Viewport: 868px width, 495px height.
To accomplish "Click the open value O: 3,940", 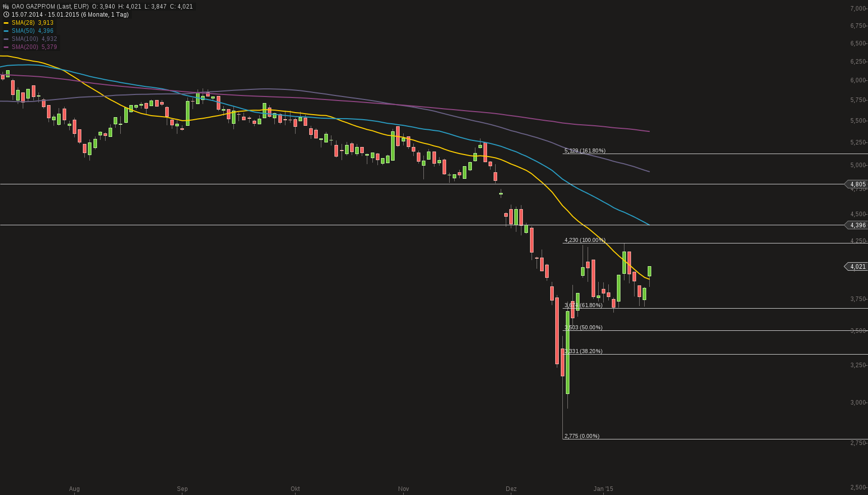I will [x=104, y=7].
